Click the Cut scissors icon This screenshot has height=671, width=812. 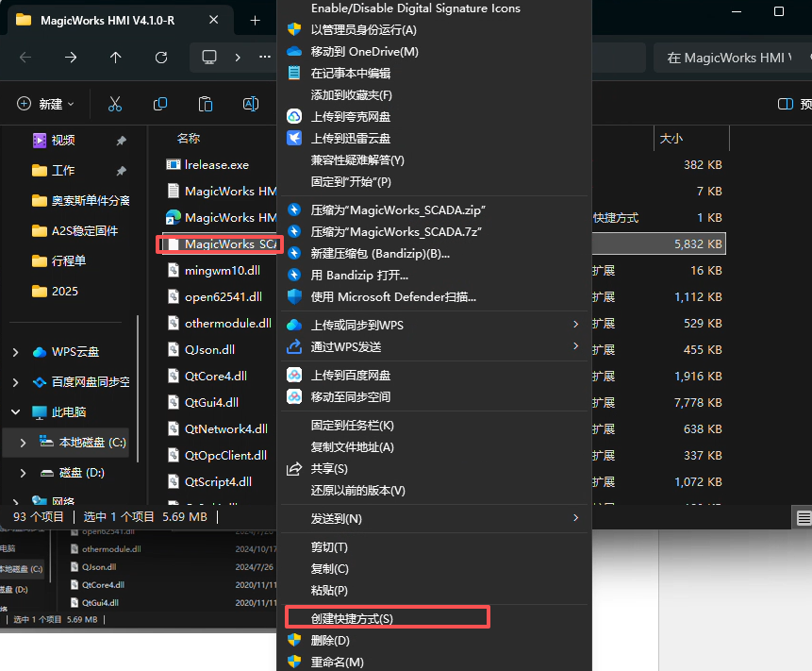[x=115, y=104]
